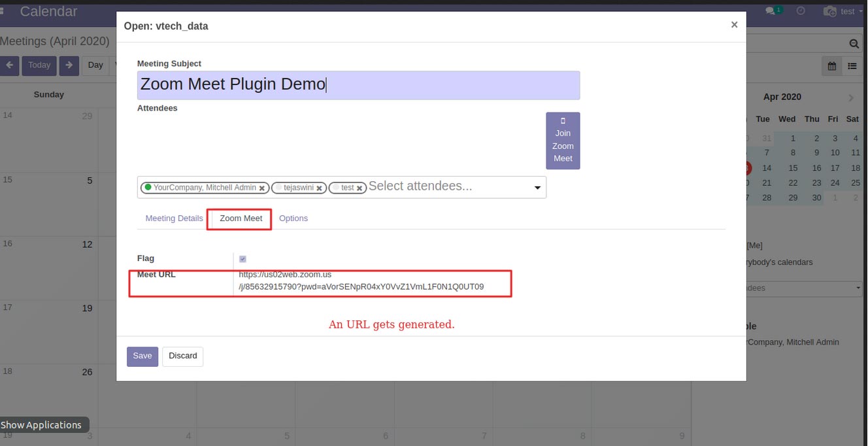Expand the attendees dropdown arrow
The height and width of the screenshot is (446, 868).
coord(537,188)
